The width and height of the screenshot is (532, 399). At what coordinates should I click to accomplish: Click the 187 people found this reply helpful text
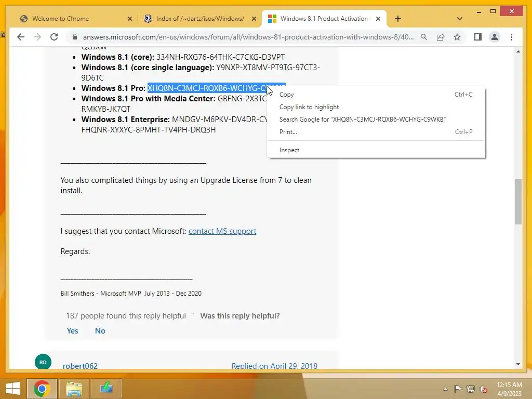coord(126,316)
